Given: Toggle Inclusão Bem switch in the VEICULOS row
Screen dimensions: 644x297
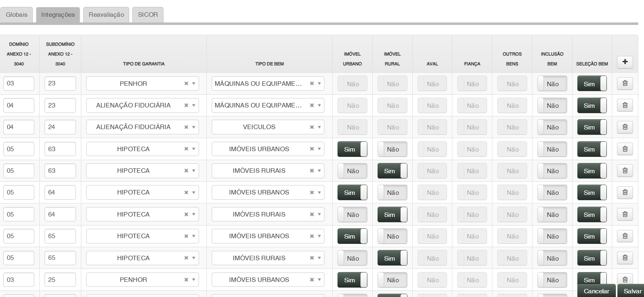Looking at the screenshot, I should pyautogui.click(x=552, y=127).
